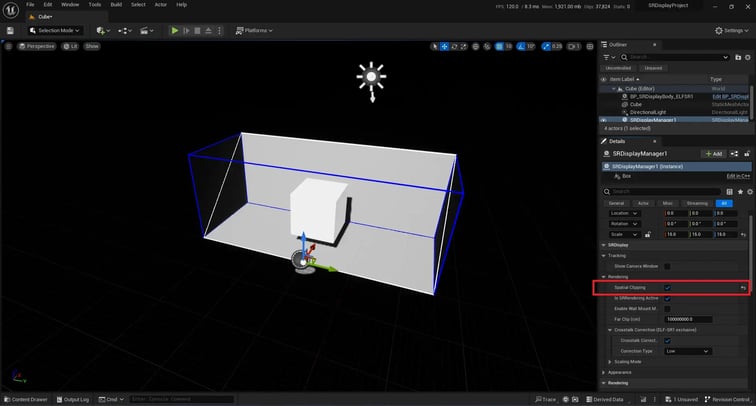Open the quick add content menu
Image resolution: width=756 pixels, height=406 pixels.
pyautogui.click(x=103, y=30)
